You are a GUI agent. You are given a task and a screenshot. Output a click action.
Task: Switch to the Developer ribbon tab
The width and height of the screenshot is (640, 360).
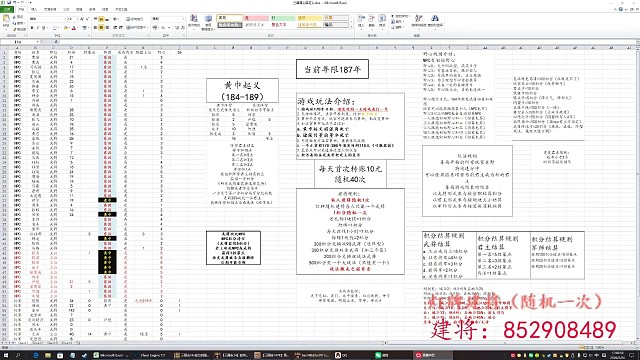coord(121,9)
